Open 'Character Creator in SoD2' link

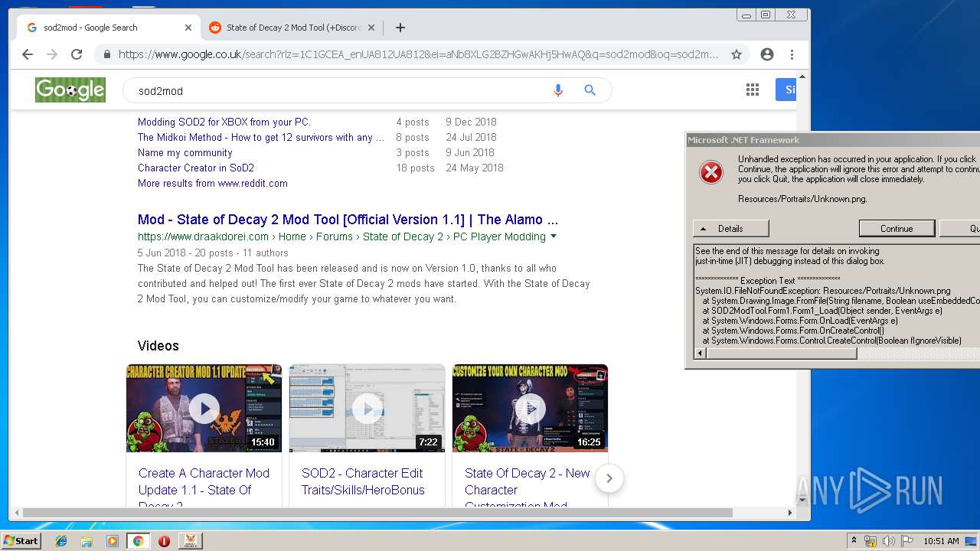point(196,168)
